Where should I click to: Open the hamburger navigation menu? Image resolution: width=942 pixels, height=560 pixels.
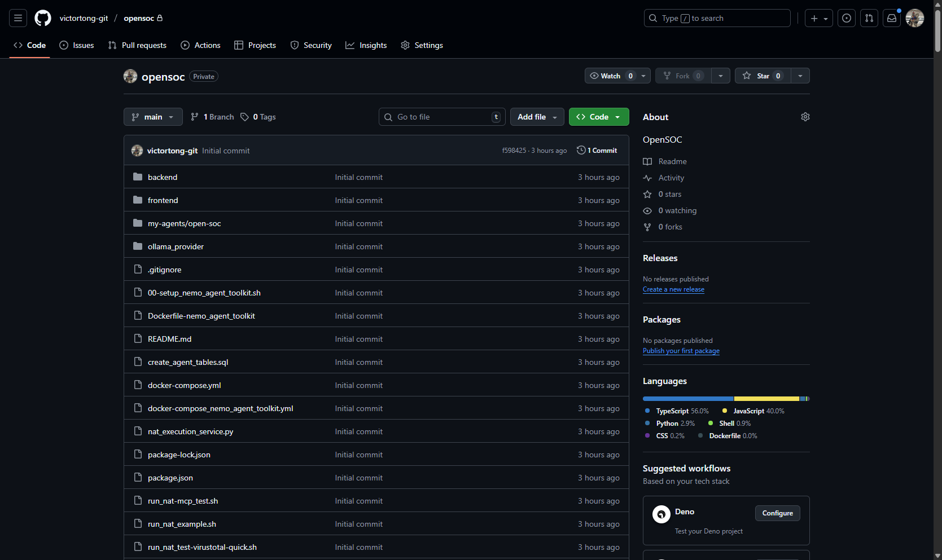pos(18,18)
